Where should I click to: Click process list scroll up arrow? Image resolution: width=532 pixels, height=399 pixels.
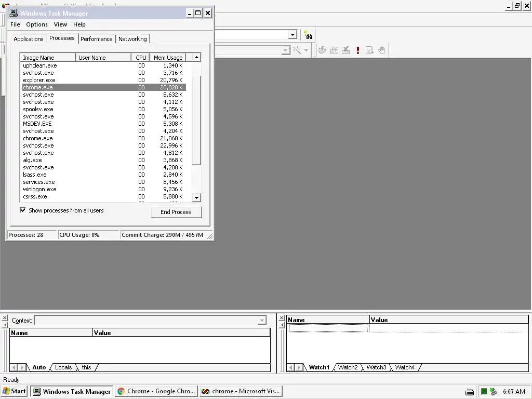click(196, 57)
